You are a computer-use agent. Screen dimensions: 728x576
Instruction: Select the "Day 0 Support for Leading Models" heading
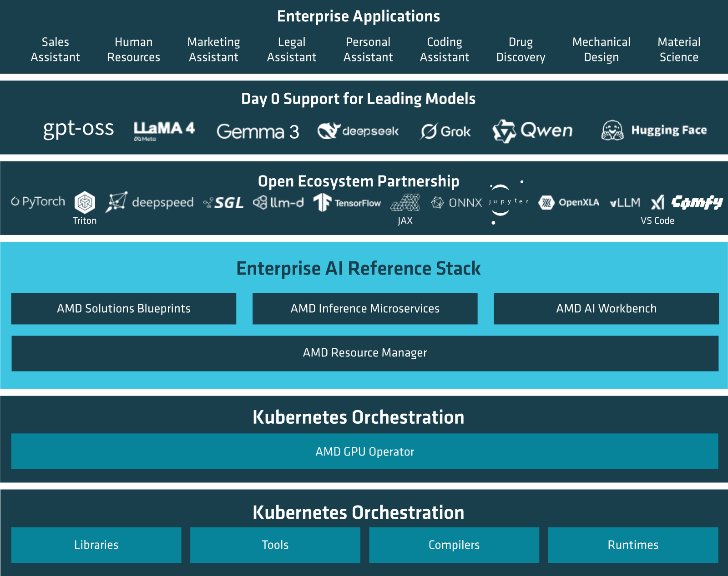[x=359, y=99]
